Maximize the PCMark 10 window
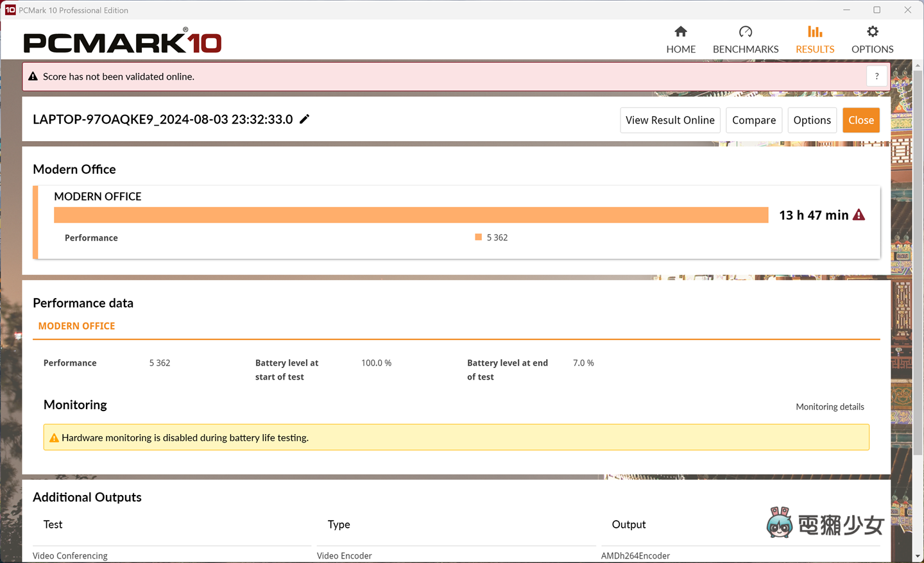The width and height of the screenshot is (924, 563). (877, 10)
